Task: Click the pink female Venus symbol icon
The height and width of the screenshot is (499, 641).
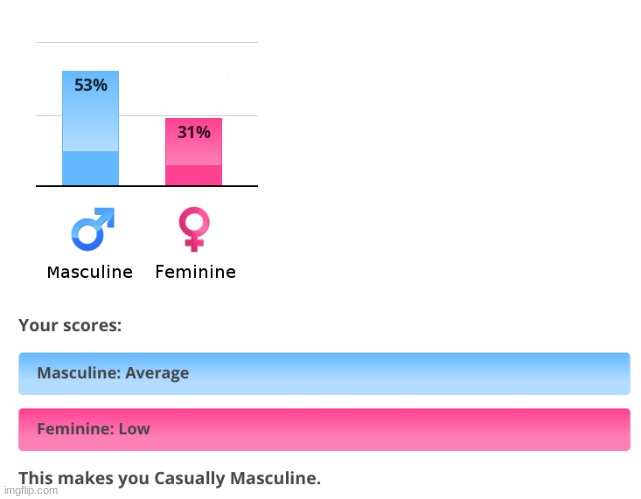Action: tap(194, 229)
